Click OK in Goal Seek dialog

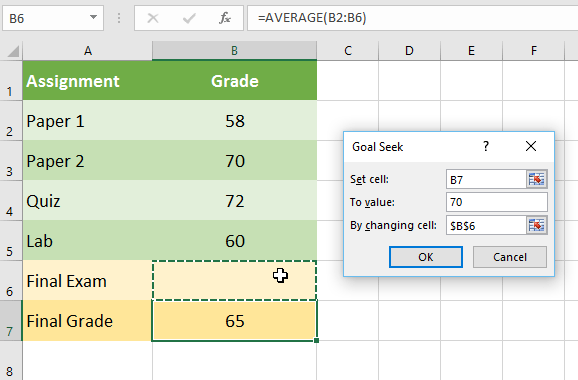tap(426, 257)
